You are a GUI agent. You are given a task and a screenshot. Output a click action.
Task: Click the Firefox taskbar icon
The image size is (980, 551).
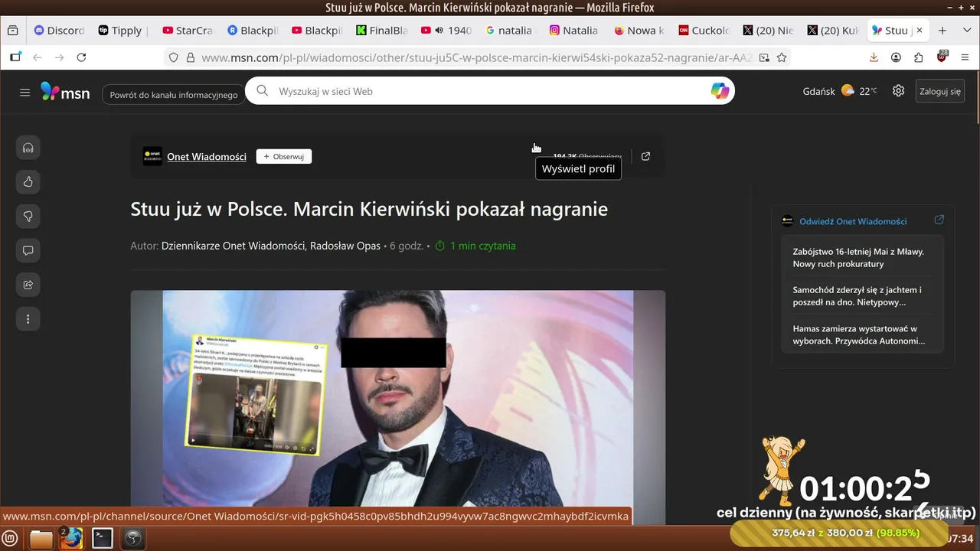click(x=72, y=539)
